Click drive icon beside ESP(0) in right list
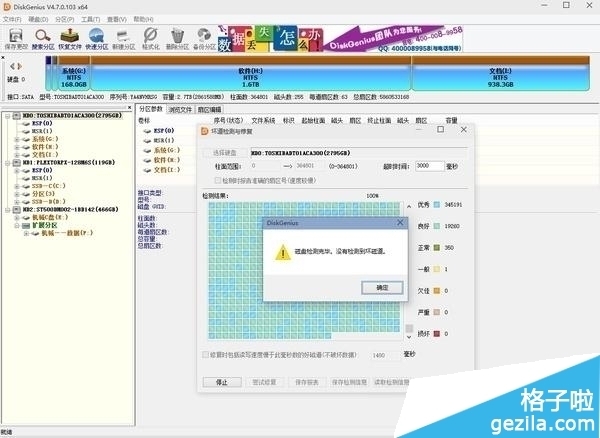The height and width of the screenshot is (438, 600). tap(147, 131)
